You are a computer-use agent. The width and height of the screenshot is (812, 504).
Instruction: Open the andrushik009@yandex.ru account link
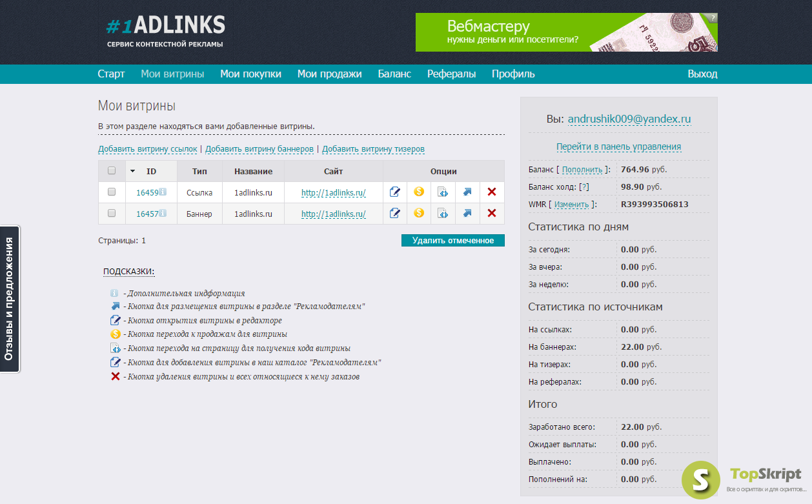click(x=629, y=119)
